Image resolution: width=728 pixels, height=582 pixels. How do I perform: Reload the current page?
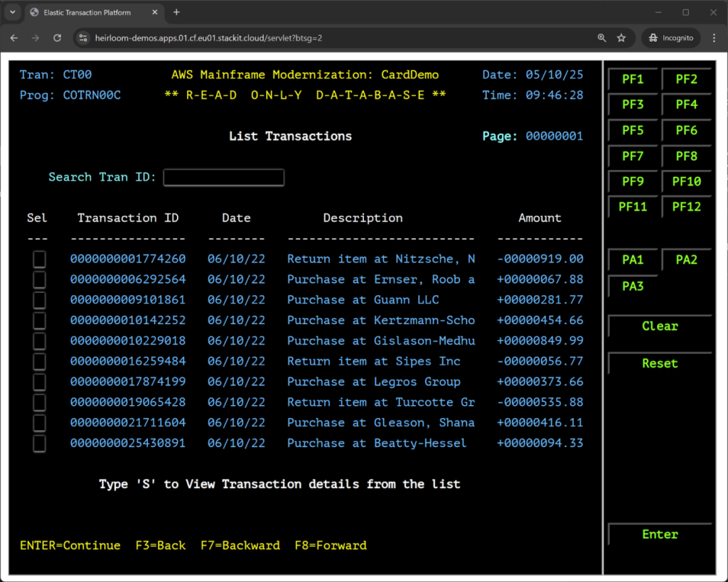(57, 38)
